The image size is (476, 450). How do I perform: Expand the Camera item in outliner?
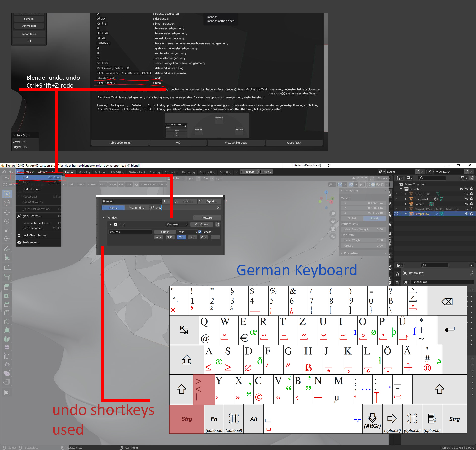(x=406, y=204)
